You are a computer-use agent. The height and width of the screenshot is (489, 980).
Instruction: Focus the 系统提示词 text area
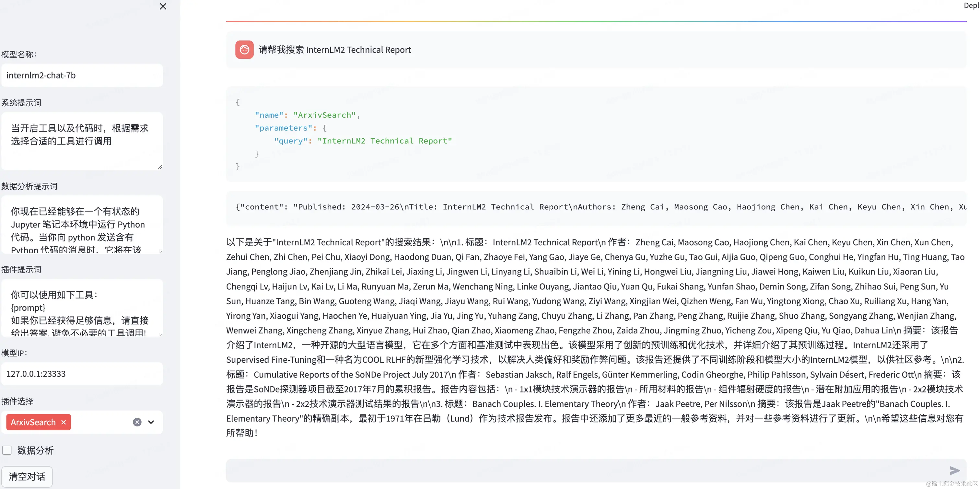tap(82, 141)
